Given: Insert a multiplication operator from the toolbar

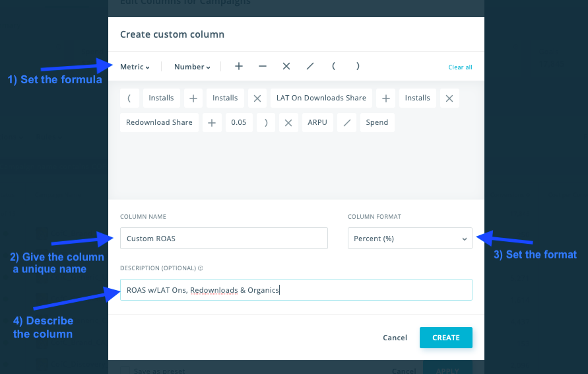Looking at the screenshot, I should pyautogui.click(x=286, y=67).
